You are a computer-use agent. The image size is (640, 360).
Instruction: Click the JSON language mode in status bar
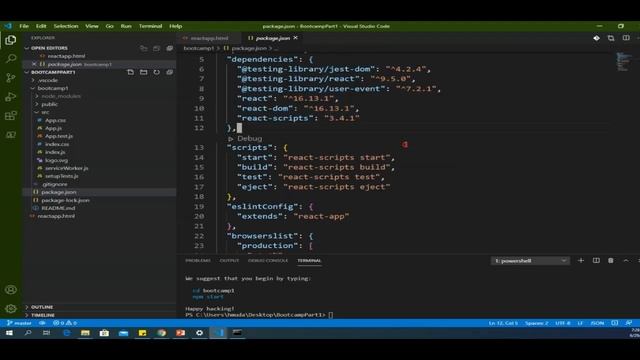click(597, 323)
